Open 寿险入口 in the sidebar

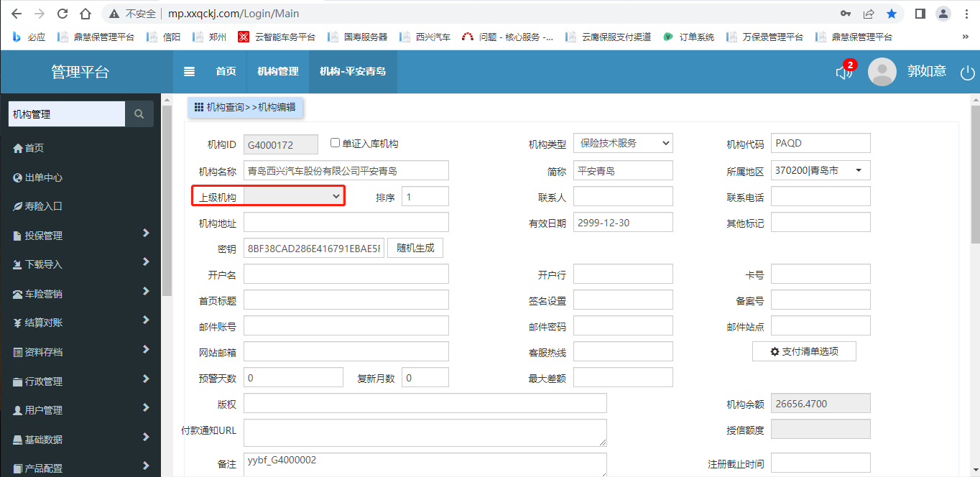80,206
